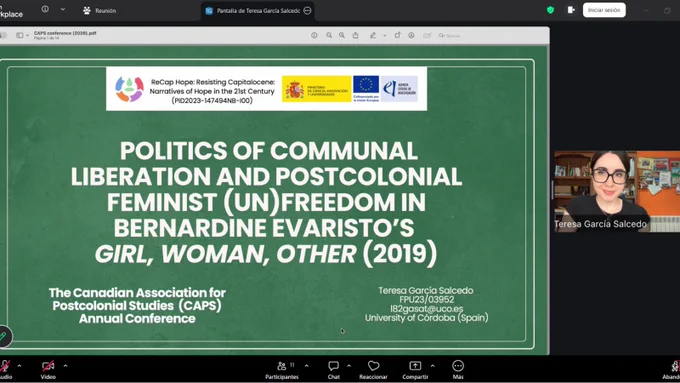Viewport: 680px width, 383px height.
Task: Open video options arrow beside Video
Action: point(65,366)
